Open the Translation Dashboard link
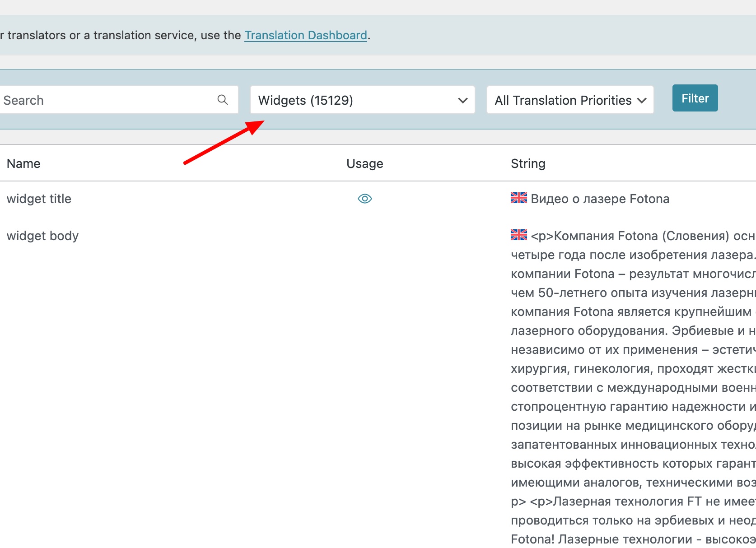Screen dimensions: 756x548 [305, 35]
